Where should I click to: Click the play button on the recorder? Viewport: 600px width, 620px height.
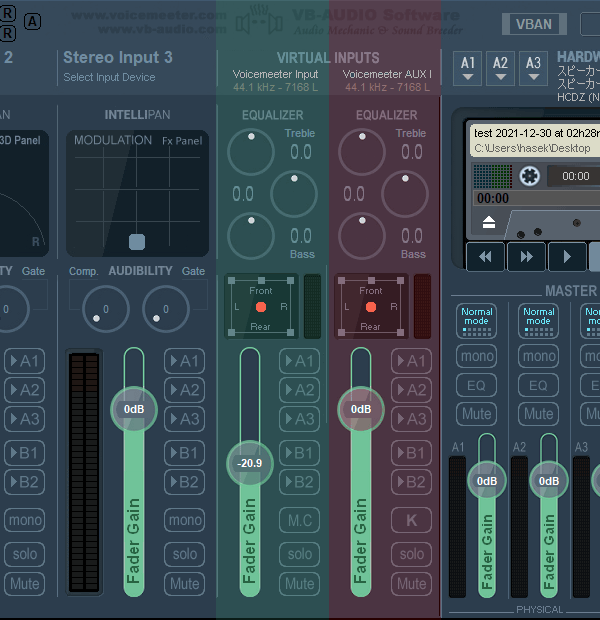pos(567,257)
